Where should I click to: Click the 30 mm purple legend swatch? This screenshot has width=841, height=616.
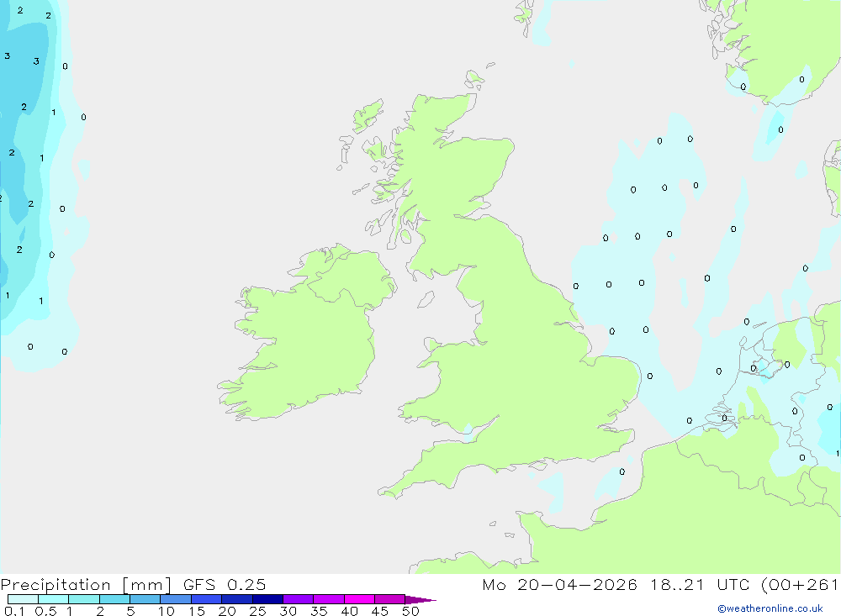click(x=299, y=599)
